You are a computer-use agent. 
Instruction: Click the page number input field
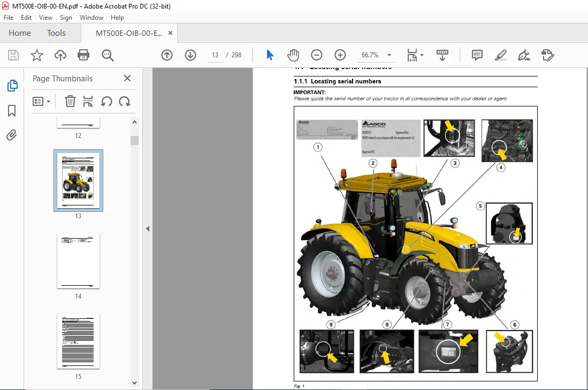point(215,55)
